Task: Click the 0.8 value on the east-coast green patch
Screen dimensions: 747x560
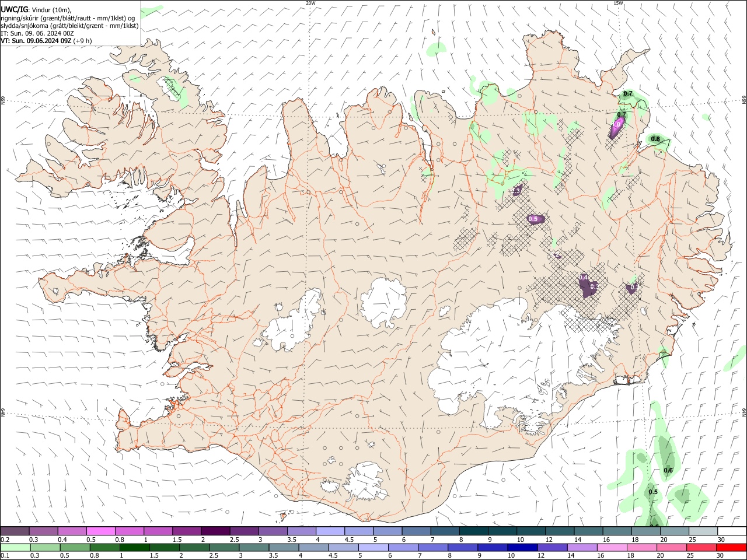Action: pyautogui.click(x=655, y=139)
